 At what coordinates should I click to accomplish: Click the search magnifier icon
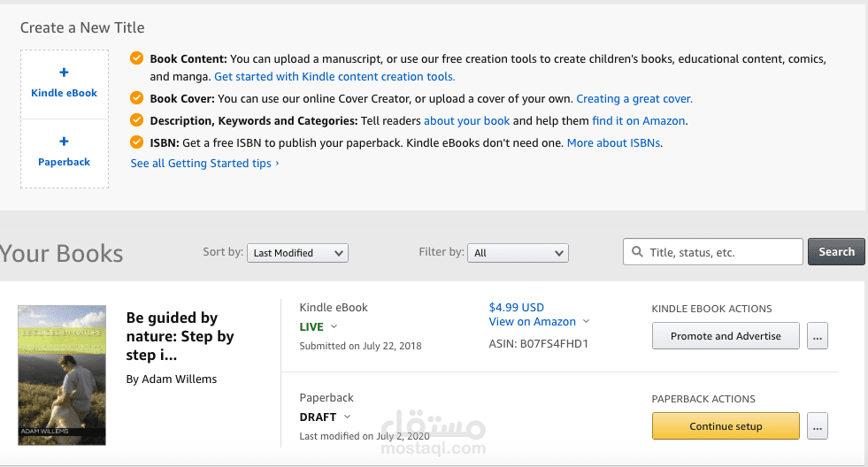pos(637,252)
